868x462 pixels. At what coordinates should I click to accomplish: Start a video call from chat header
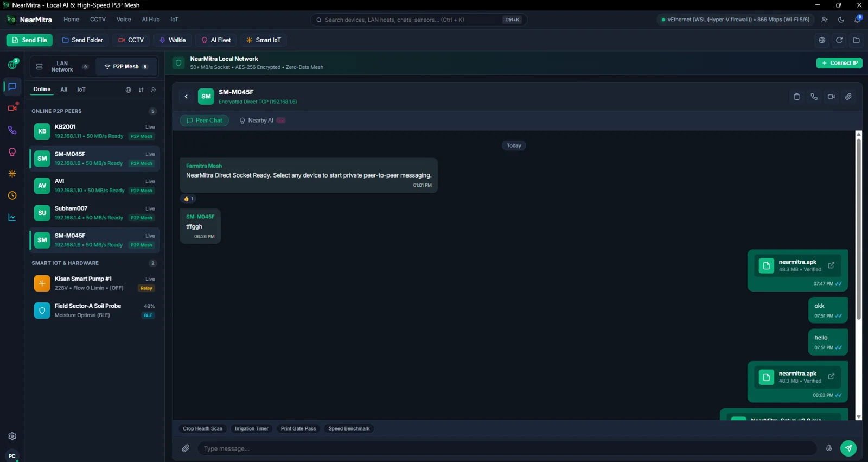[x=831, y=97]
